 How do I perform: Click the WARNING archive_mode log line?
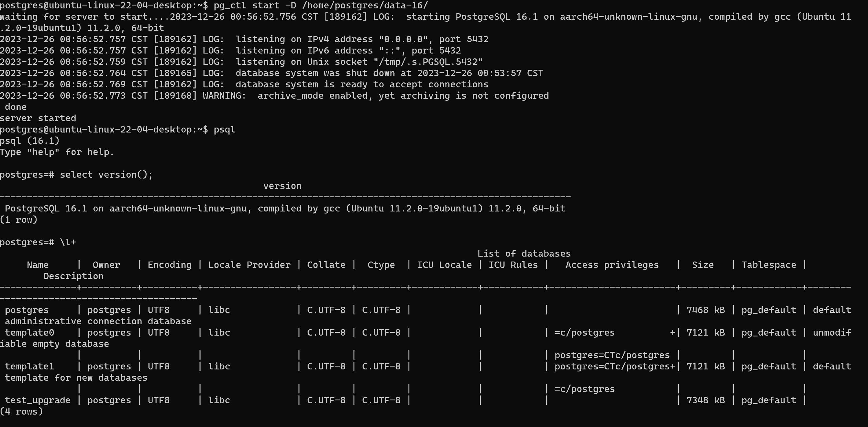point(403,96)
